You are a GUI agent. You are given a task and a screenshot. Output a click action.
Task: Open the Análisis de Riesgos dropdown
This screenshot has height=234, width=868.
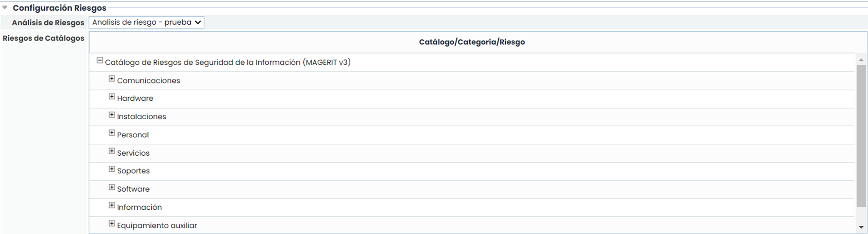point(146,22)
